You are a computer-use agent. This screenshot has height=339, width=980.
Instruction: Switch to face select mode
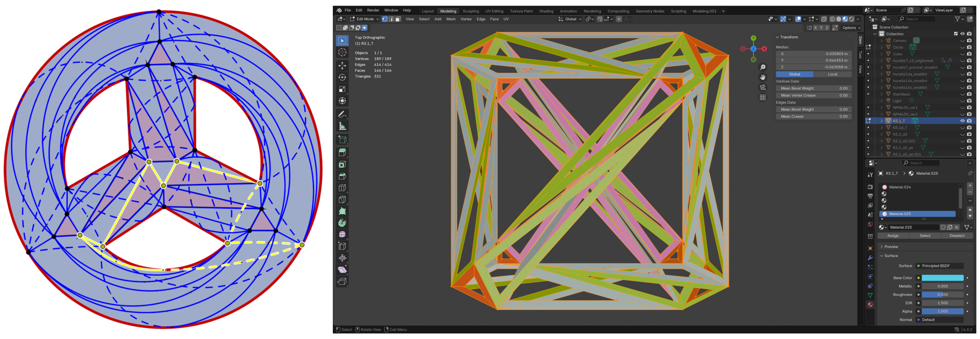398,19
